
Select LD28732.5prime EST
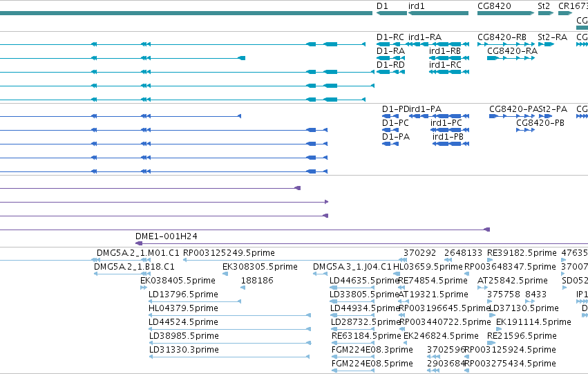click(352, 329)
